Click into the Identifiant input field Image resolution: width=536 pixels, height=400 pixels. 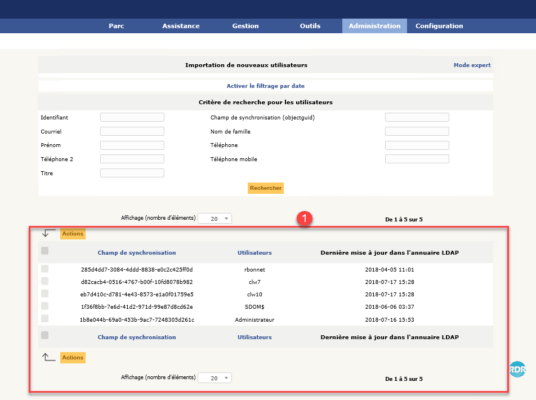tap(132, 117)
